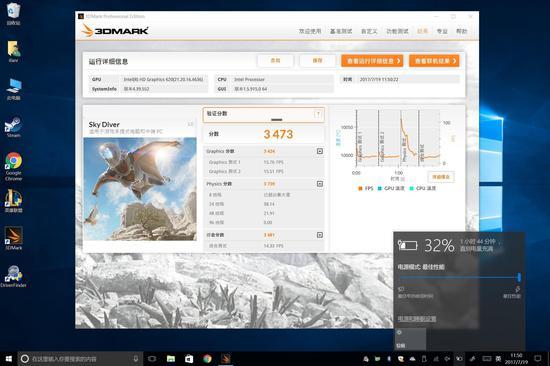This screenshot has width=550, height=366.
Task: Click the help icon beside the validation score
Action: (318, 114)
